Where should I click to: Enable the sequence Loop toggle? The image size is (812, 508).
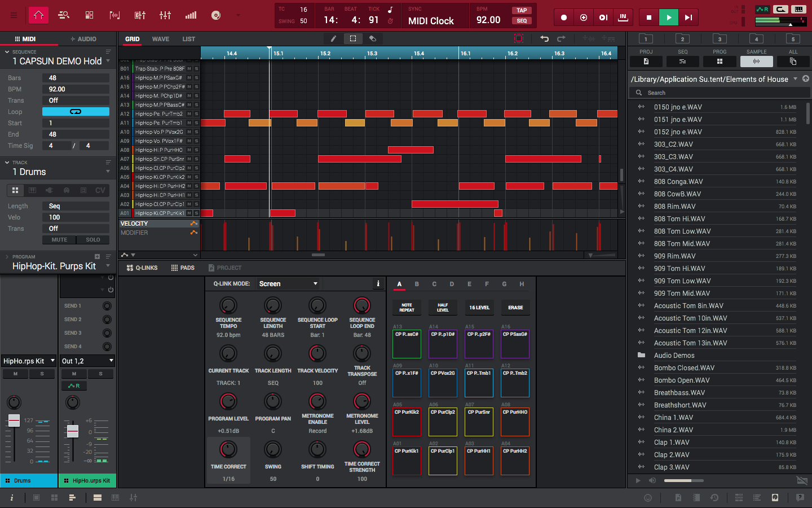click(x=76, y=112)
